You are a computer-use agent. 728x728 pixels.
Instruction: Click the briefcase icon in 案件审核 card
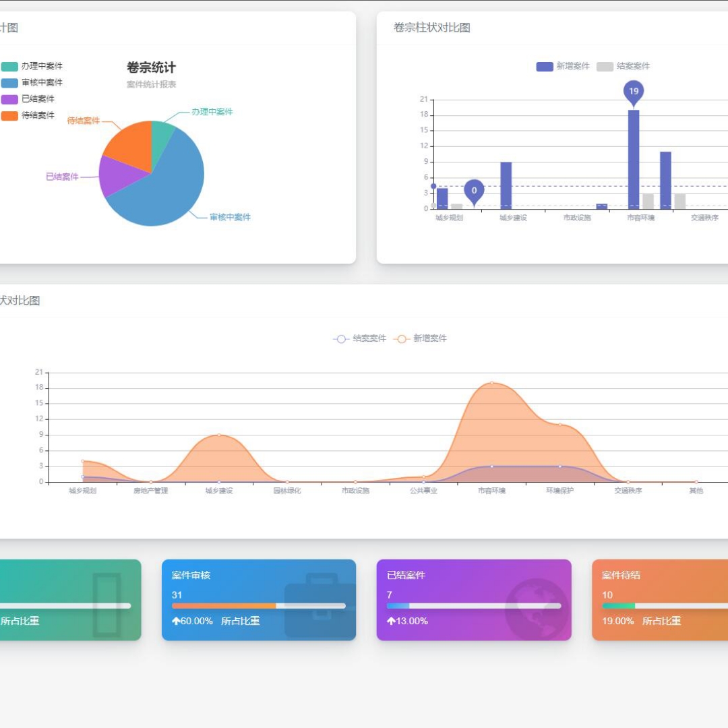pos(320,605)
